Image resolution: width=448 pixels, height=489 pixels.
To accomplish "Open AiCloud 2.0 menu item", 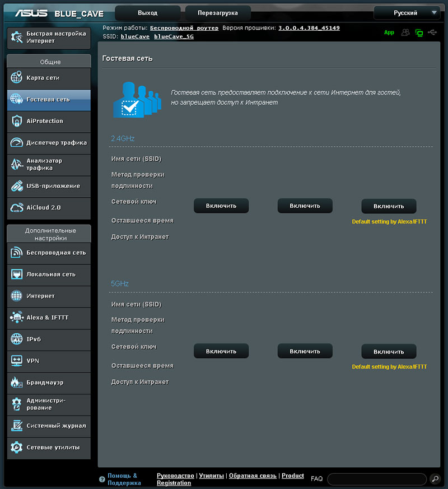I will pyautogui.click(x=49, y=208).
